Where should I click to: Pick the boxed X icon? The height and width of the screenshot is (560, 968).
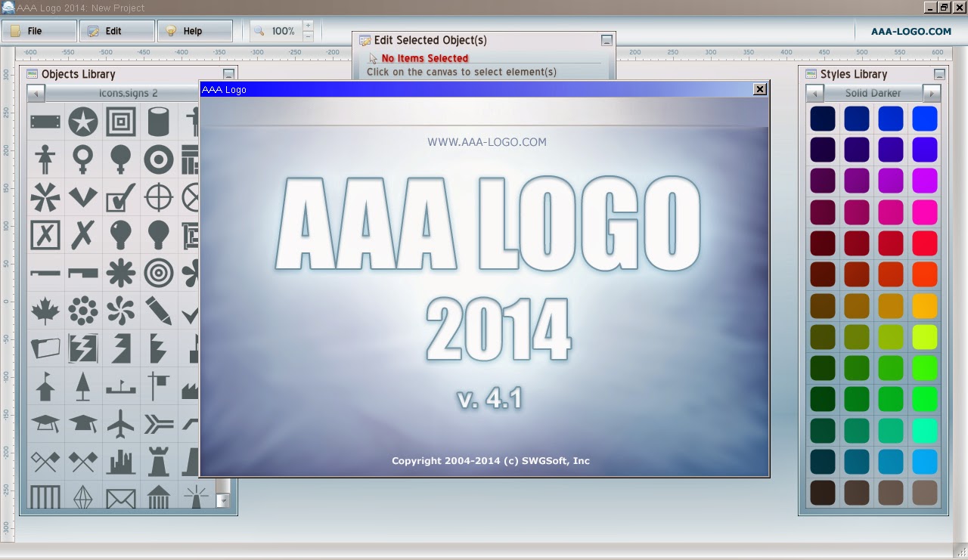(x=45, y=235)
